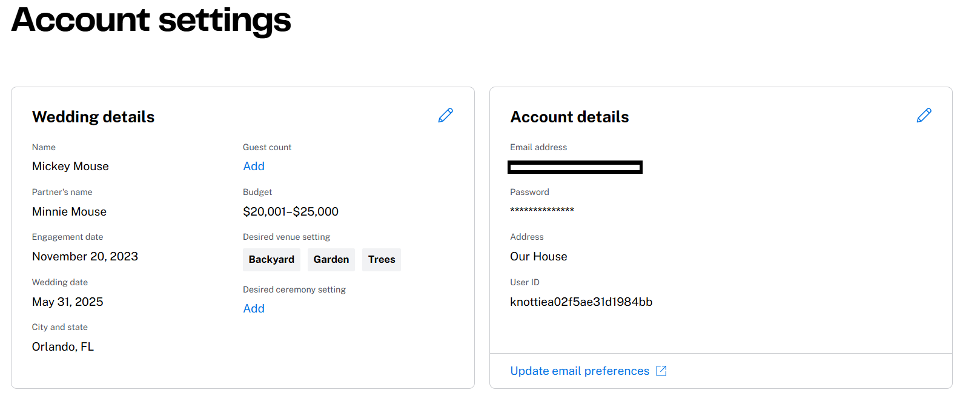Click the city Orlando, FL
The width and height of the screenshot is (980, 410).
coord(63,346)
